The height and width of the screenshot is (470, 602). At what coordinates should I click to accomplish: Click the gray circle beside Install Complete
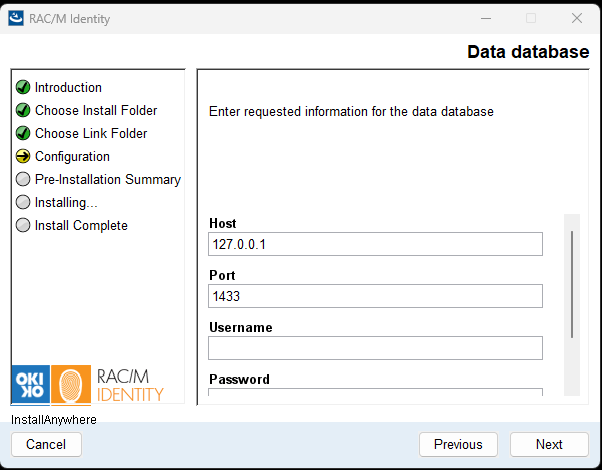tap(23, 226)
